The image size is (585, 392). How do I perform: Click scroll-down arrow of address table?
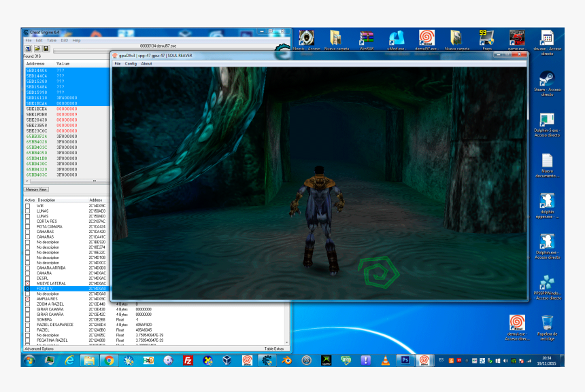click(x=287, y=342)
